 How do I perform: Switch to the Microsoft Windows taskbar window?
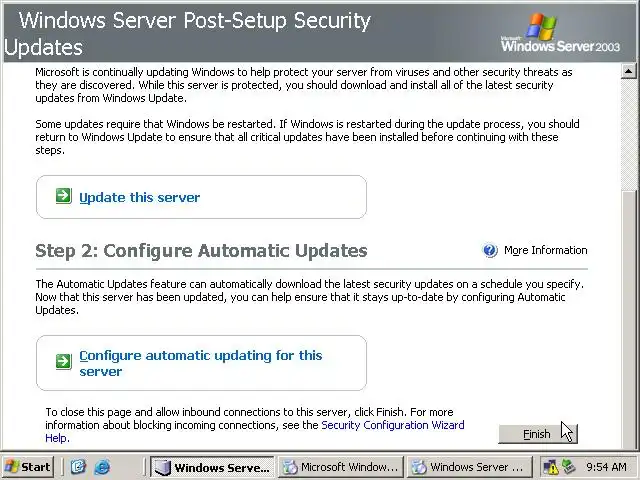tap(340, 467)
